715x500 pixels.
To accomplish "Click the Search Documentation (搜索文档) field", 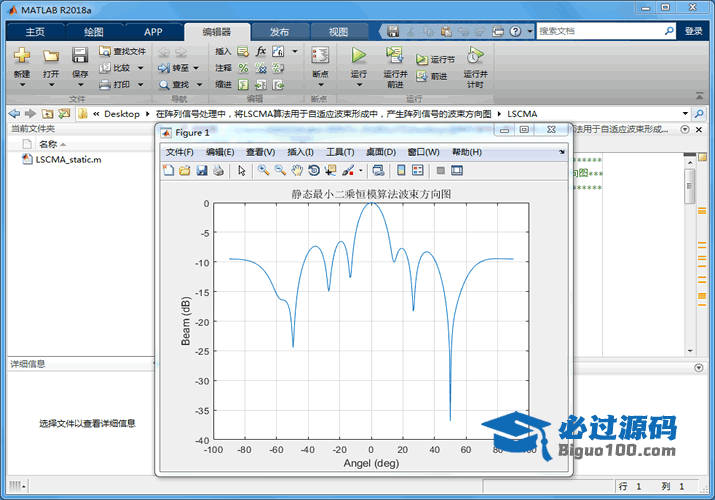I will pyautogui.click(x=600, y=31).
